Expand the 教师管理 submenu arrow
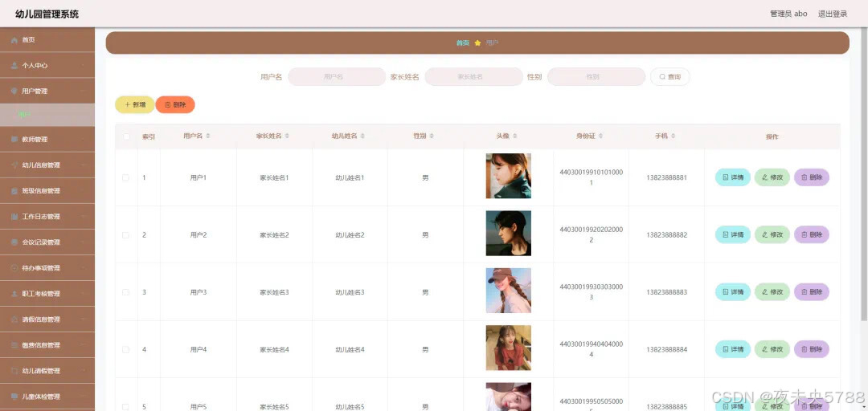Viewport: 868px width, 411px height. 82,140
